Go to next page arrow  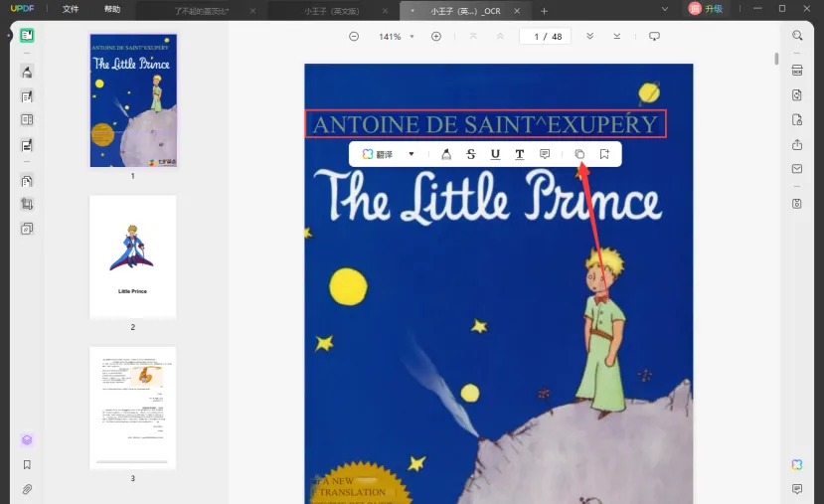590,36
